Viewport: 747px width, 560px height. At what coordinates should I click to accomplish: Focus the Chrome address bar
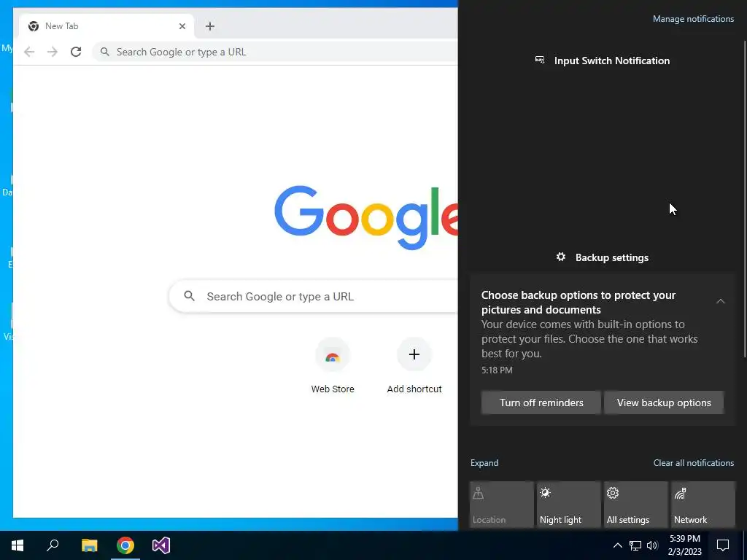click(276, 52)
